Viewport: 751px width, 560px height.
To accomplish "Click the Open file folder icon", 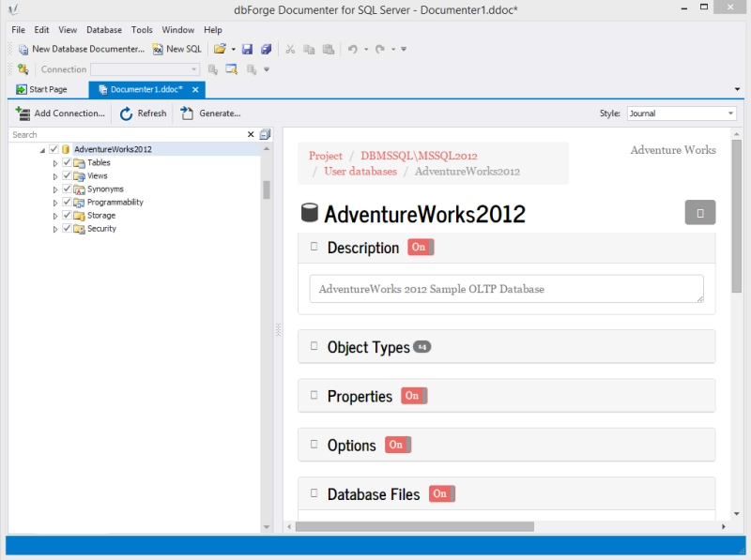I will pos(220,49).
